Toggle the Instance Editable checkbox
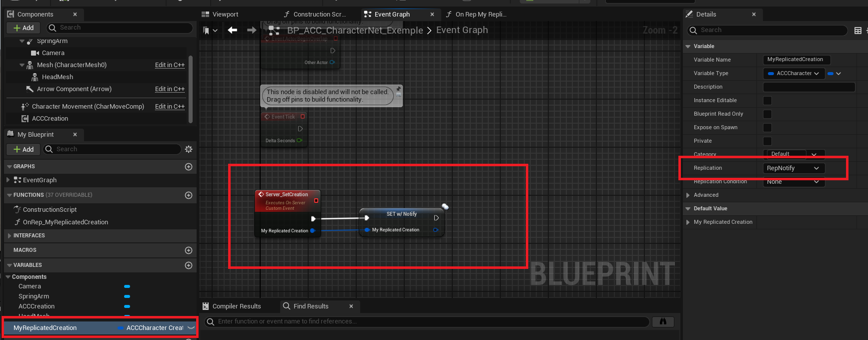Image resolution: width=868 pixels, height=340 pixels. pos(767,101)
